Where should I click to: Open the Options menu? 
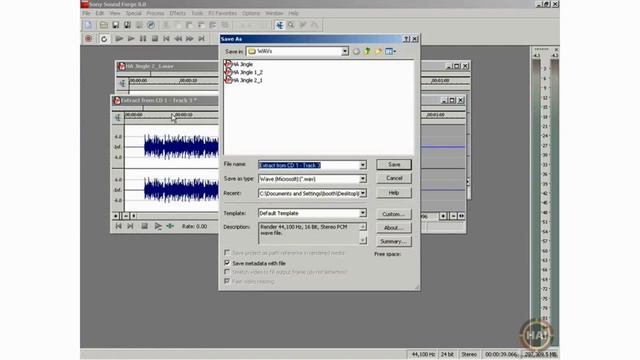[251, 13]
